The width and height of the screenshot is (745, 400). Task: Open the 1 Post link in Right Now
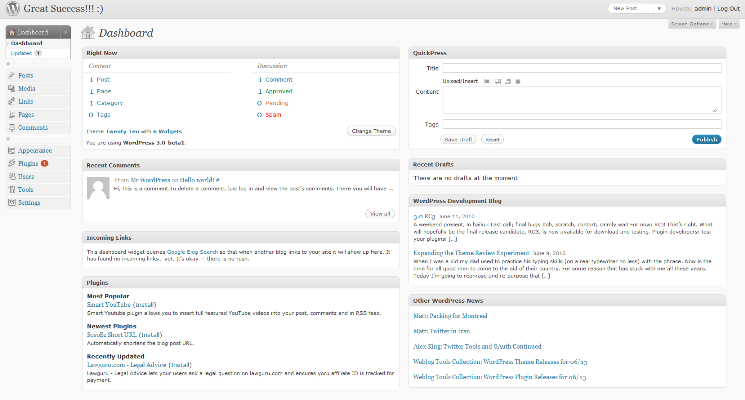(100, 80)
